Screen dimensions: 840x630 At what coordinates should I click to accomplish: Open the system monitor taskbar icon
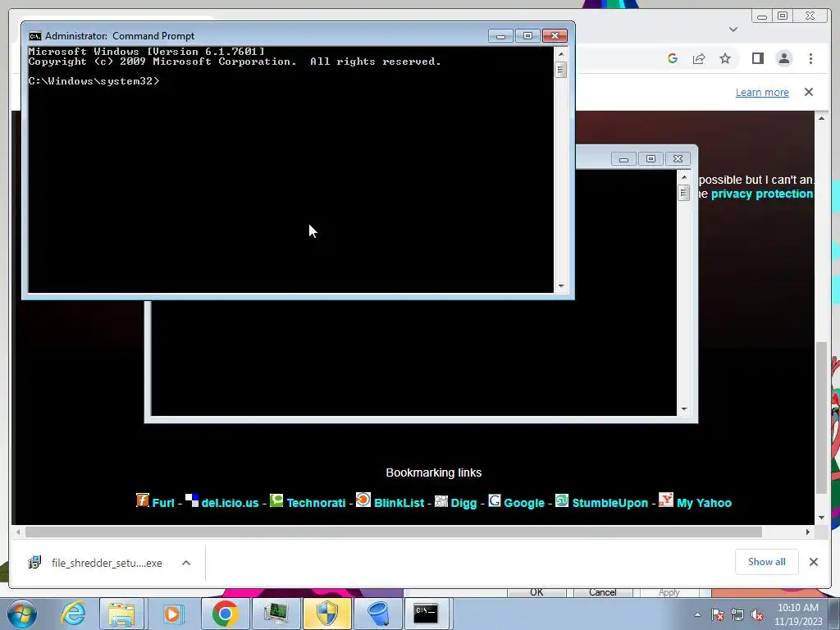pos(276,614)
